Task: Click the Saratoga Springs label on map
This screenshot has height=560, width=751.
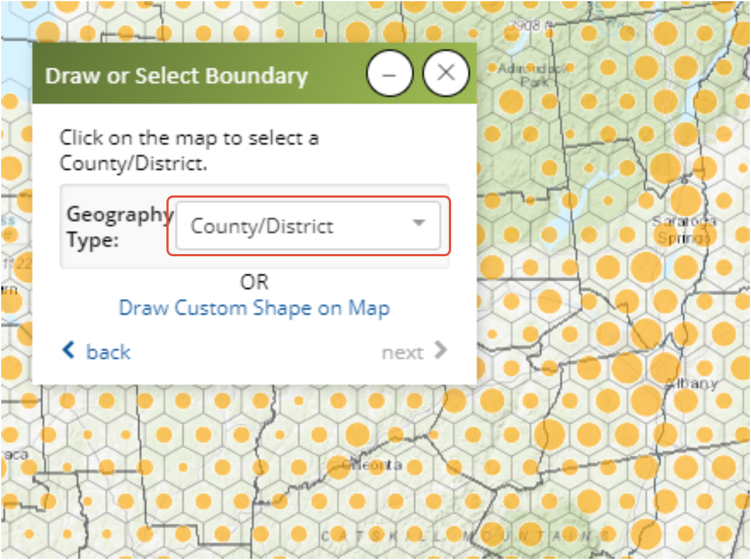Action: [684, 229]
